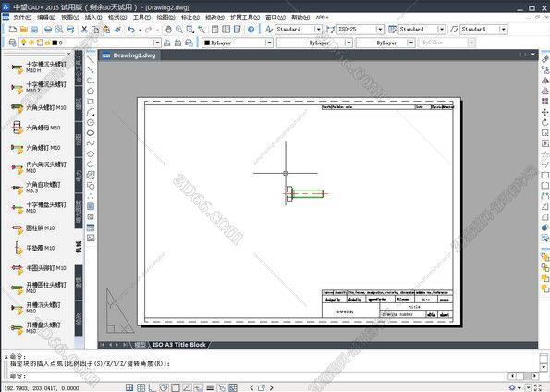Viewport: 550px width, 392px height.
Task: Toggle Object Snap Tracking in status bar
Action: [x=187, y=387]
